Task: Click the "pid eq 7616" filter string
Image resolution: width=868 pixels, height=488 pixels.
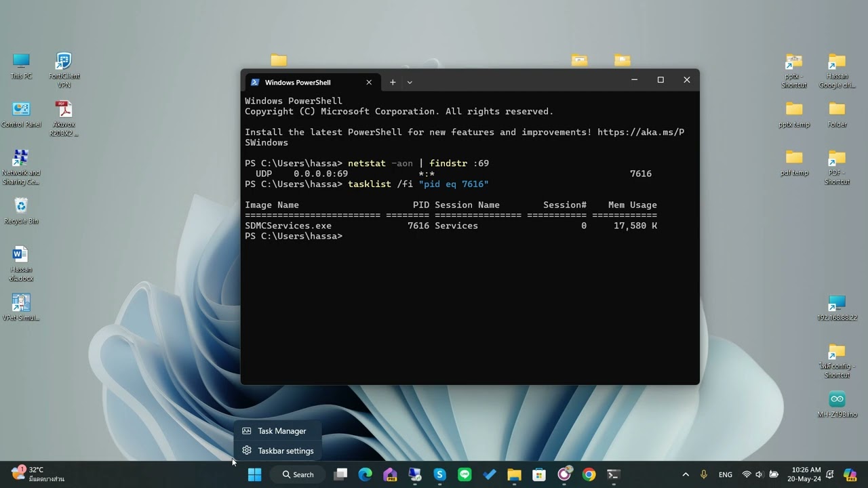Action: click(x=454, y=184)
